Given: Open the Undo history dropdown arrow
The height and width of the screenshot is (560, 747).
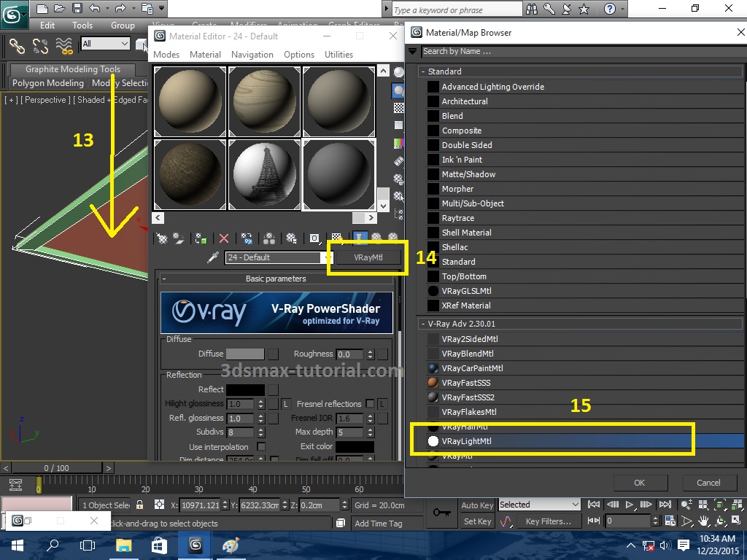Looking at the screenshot, I should [107, 8].
